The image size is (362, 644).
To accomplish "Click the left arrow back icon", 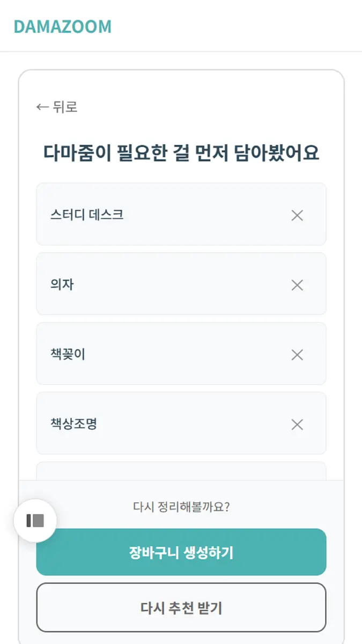I will pos(42,107).
